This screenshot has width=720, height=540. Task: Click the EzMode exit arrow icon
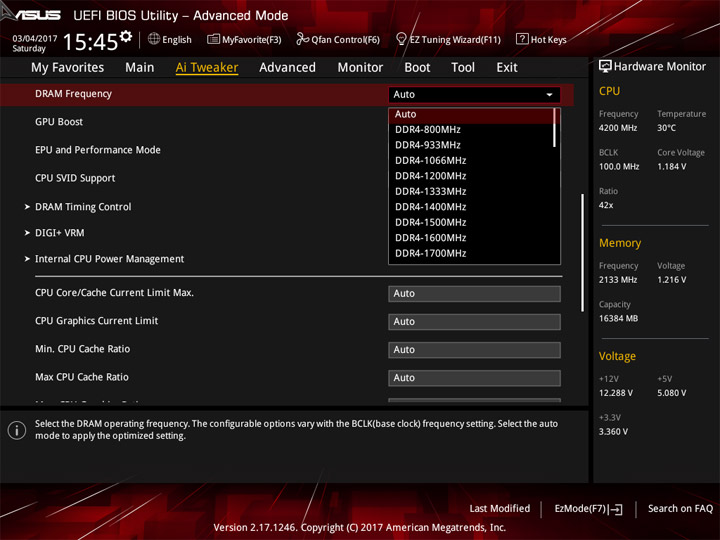tap(615, 509)
